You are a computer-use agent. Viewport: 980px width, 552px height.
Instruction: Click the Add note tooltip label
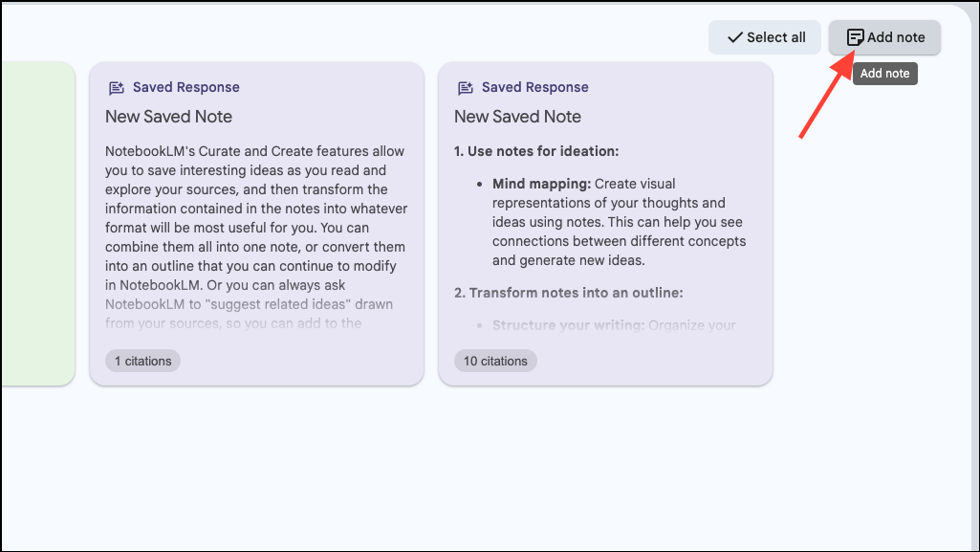(884, 73)
